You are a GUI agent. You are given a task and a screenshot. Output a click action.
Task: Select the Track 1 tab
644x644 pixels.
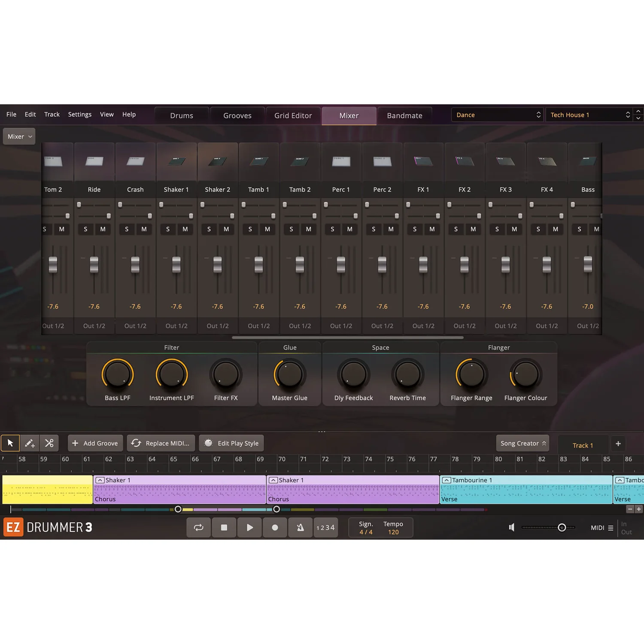pos(583,445)
